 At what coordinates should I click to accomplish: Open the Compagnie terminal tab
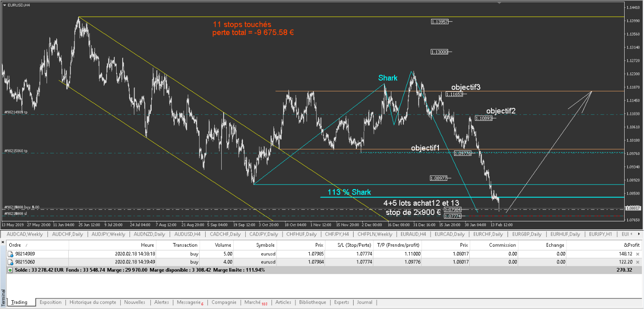(x=224, y=302)
